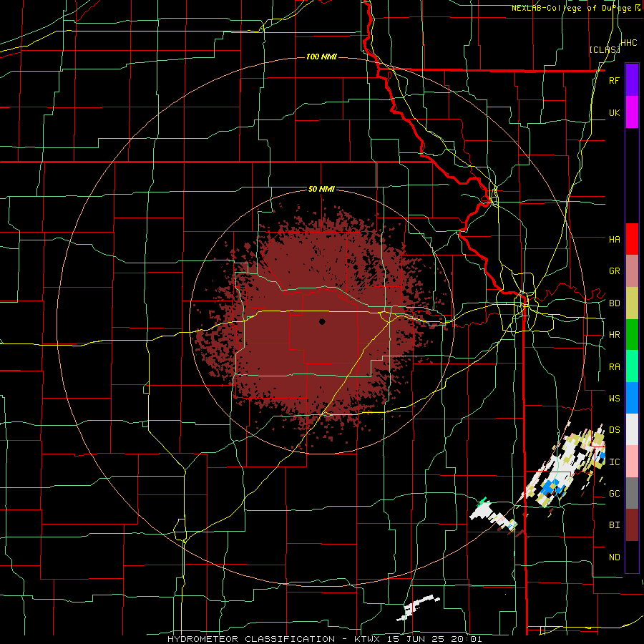The width and height of the screenshot is (644, 644).
Task: Click the HA red legend swatch
Action: pyautogui.click(x=632, y=239)
